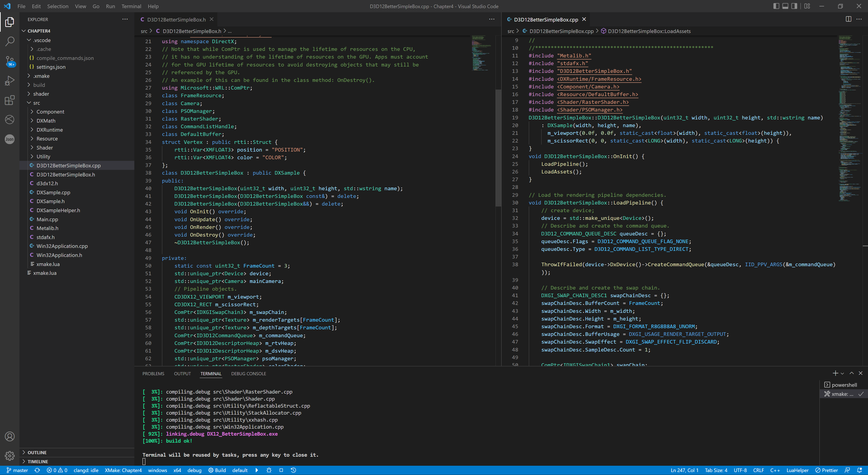Open Main.cpp in the explorer
This screenshot has height=475, width=868.
coord(47,219)
